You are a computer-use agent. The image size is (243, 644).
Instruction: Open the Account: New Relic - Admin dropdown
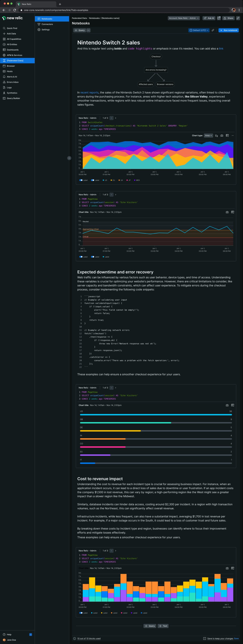[184, 18]
